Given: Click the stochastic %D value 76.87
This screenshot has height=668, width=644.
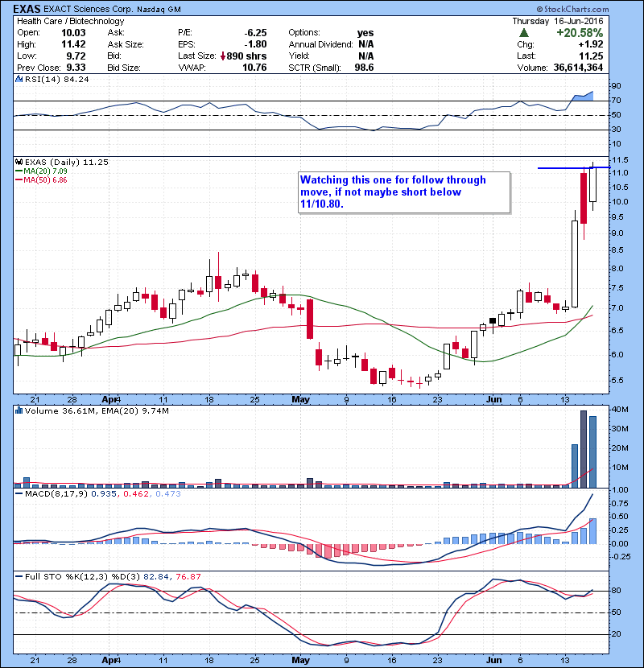Looking at the screenshot, I should pos(188,576).
